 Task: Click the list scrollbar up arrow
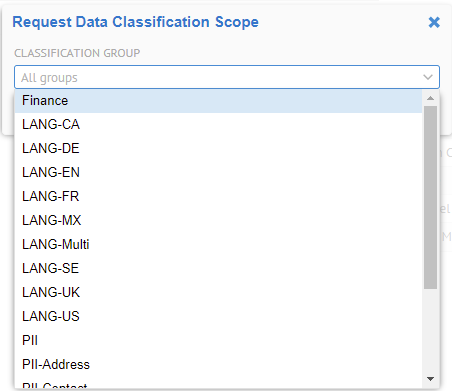coord(430,98)
